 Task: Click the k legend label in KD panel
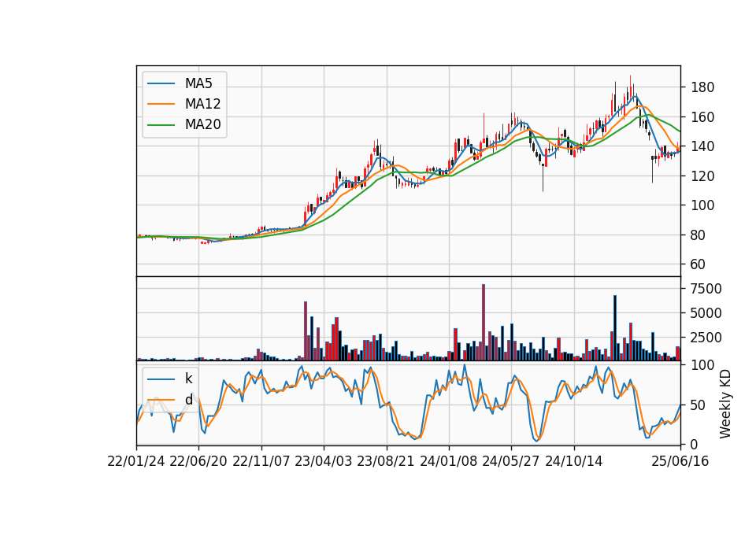click(x=188, y=379)
